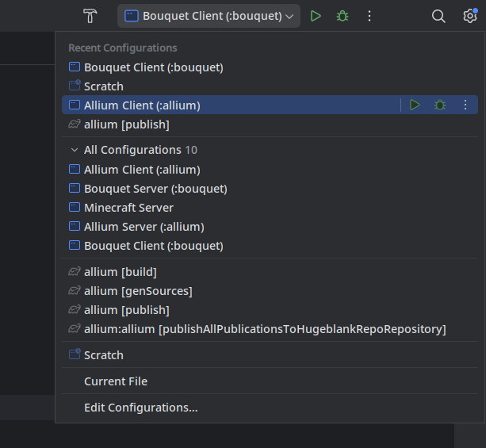The width and height of the screenshot is (486, 448).
Task: Open toolbar More Actions three-dot menu
Action: click(369, 16)
